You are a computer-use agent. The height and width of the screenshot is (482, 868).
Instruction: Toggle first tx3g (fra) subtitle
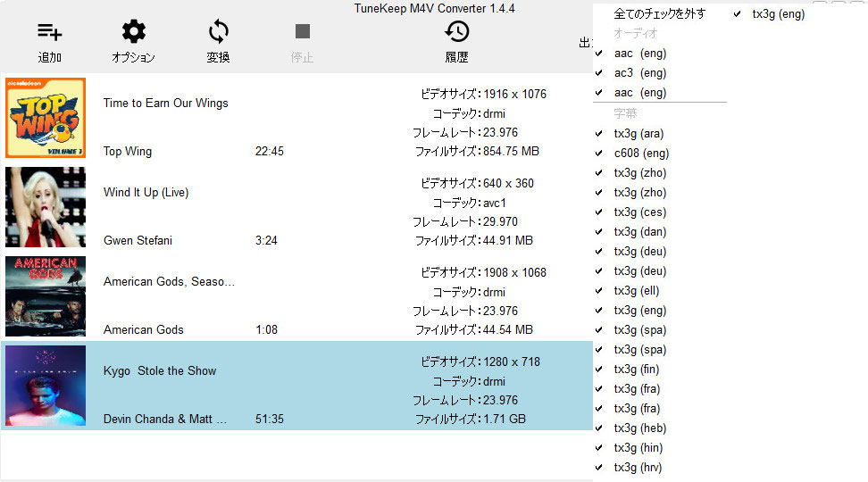[x=637, y=389]
